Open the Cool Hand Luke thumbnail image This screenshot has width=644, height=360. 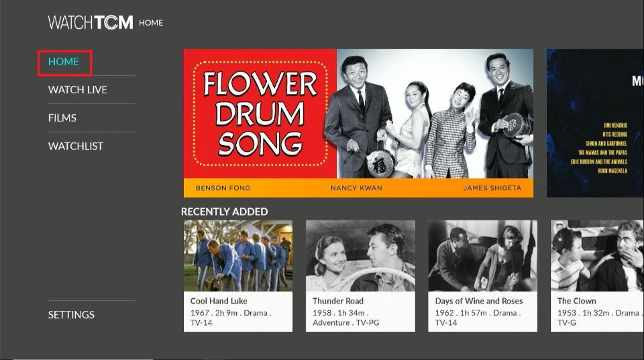238,255
